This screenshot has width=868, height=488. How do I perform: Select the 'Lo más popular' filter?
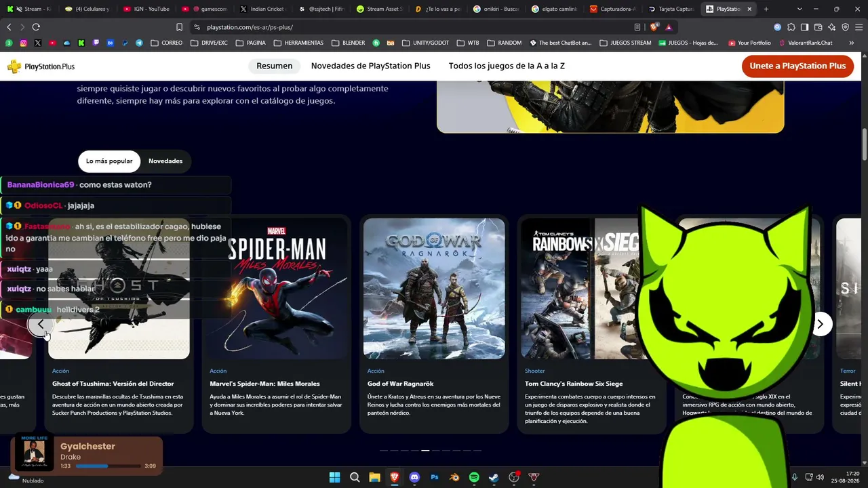pos(109,161)
